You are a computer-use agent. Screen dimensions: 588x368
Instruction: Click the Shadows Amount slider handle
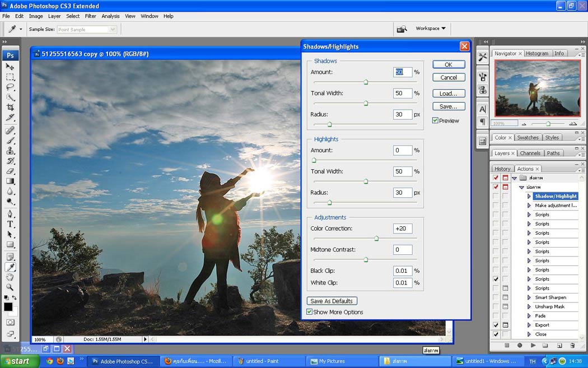(366, 82)
